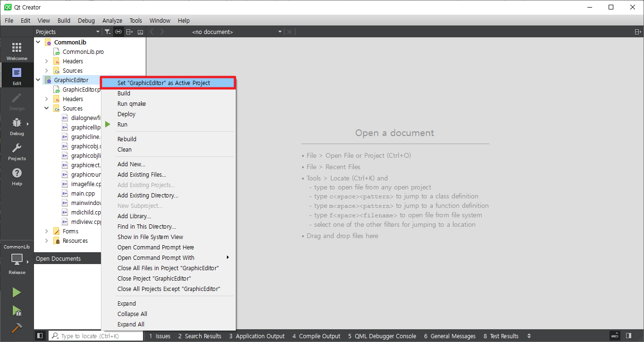Open QML Debugger Console pane

(x=382, y=336)
